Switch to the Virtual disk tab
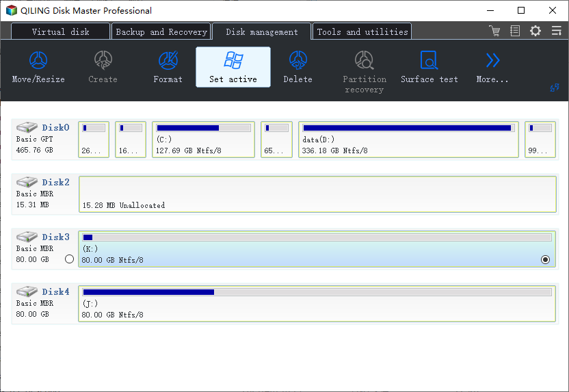569x392 pixels. [60, 31]
